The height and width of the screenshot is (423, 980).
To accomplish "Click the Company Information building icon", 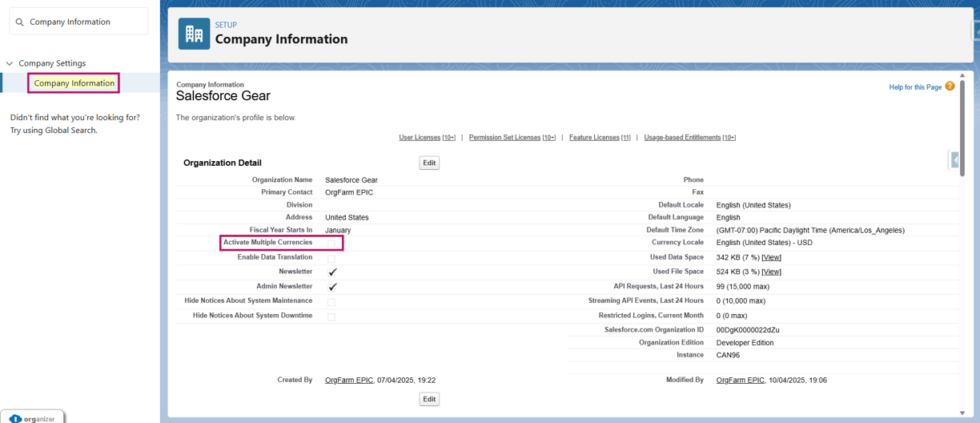I will point(194,34).
